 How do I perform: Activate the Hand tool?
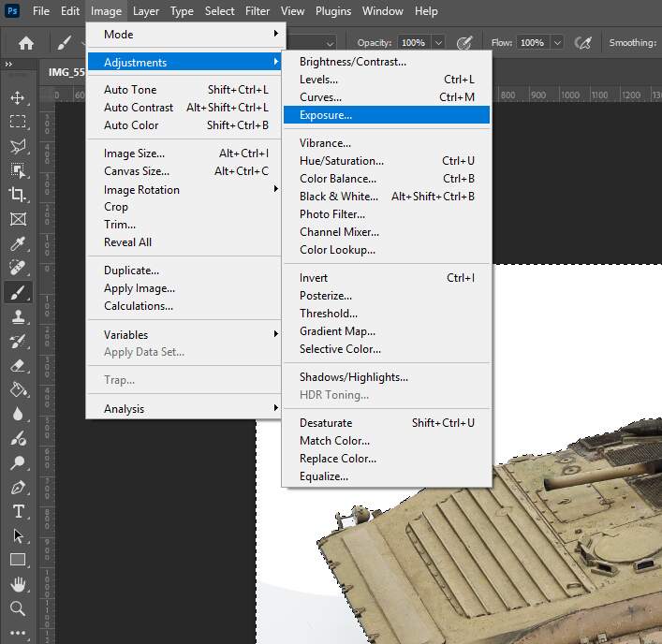click(x=18, y=584)
